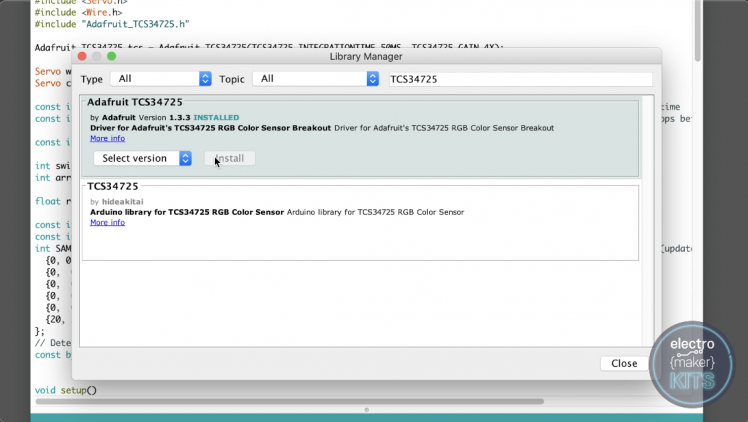Select the Adafruit TCS34725 library entry title

(x=135, y=102)
